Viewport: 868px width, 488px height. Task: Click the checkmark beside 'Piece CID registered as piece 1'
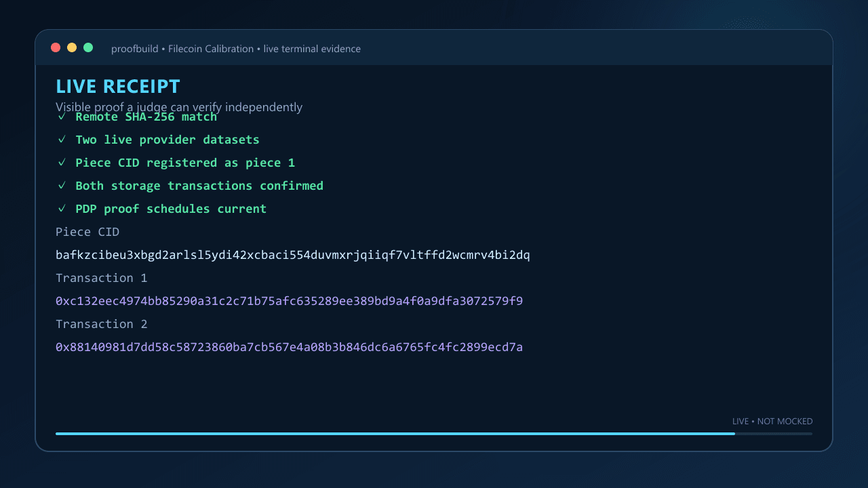coord(62,163)
